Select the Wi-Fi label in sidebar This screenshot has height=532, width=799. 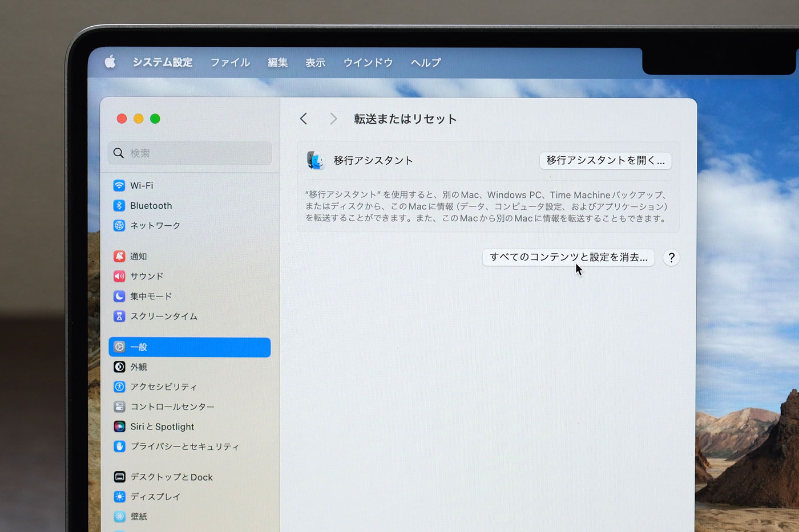[x=142, y=185]
